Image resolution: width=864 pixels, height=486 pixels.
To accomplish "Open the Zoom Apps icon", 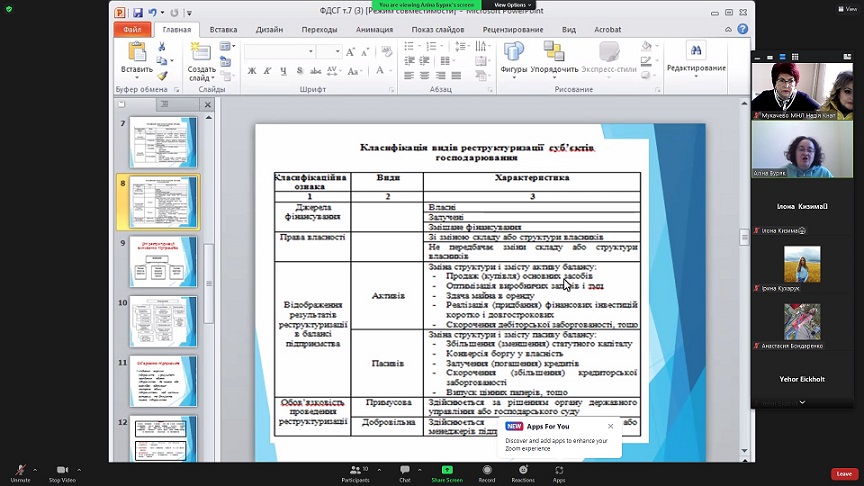I will pyautogui.click(x=559, y=470).
